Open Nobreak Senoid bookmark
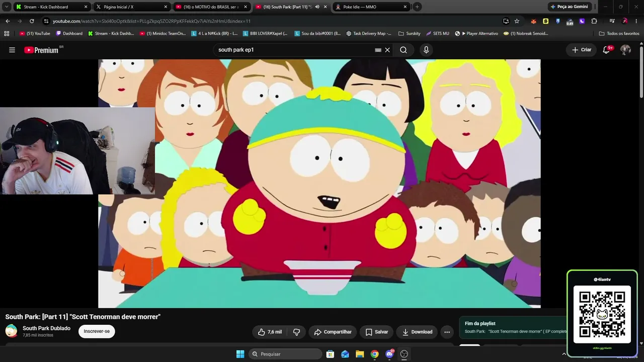 coord(526,33)
